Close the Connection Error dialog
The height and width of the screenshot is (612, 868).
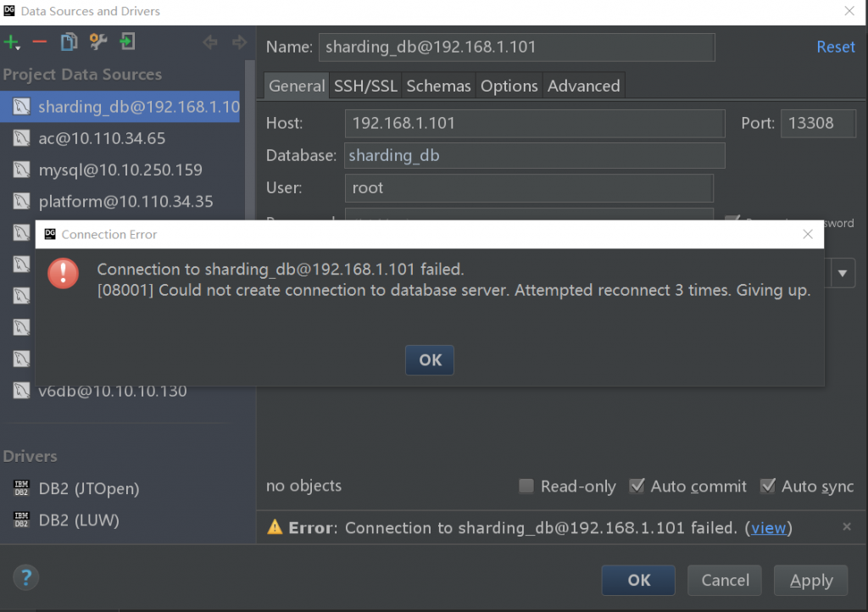tap(808, 234)
